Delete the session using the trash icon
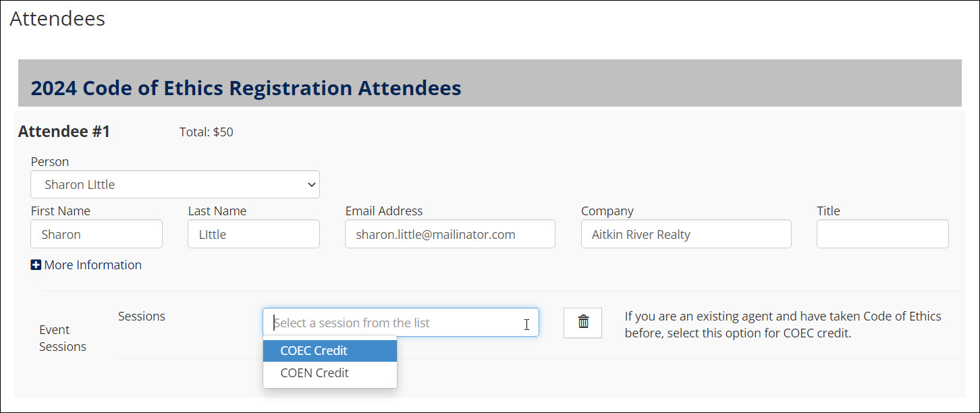The height and width of the screenshot is (413, 980). click(x=582, y=323)
